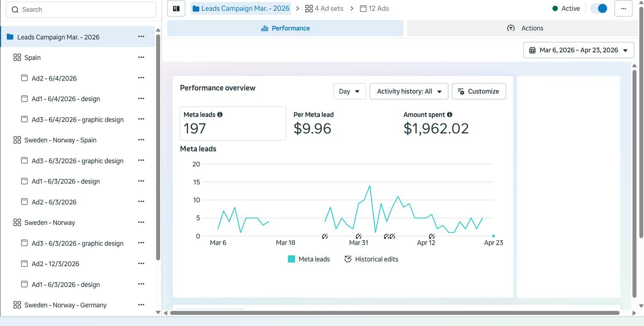Click sidebar scroll down arrow
Viewport: 644px width, 326px height.
(x=158, y=312)
